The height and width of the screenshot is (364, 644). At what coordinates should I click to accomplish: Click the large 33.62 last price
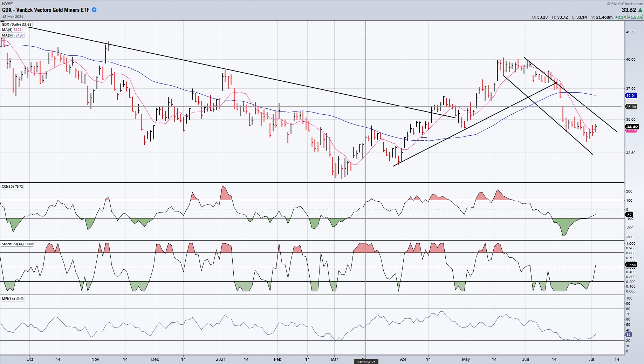coord(629,10)
